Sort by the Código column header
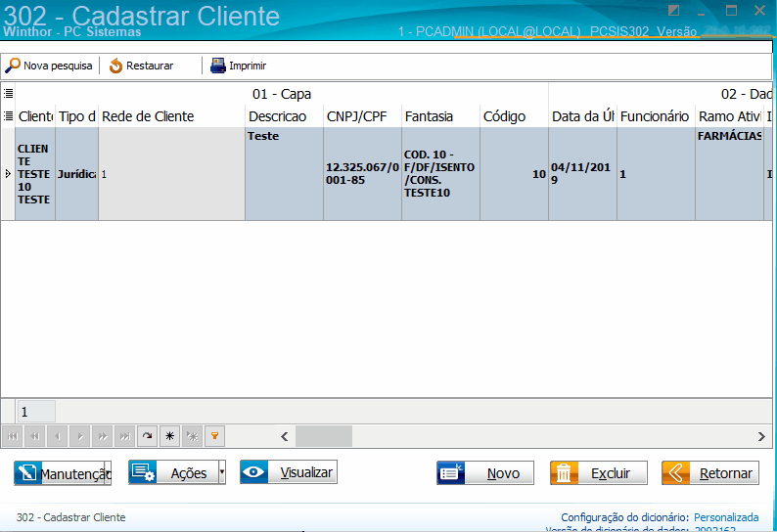The image size is (777, 532). point(514,116)
